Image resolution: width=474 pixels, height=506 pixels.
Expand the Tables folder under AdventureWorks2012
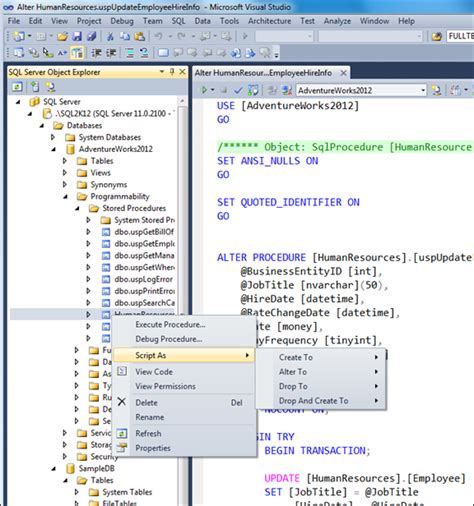point(65,161)
